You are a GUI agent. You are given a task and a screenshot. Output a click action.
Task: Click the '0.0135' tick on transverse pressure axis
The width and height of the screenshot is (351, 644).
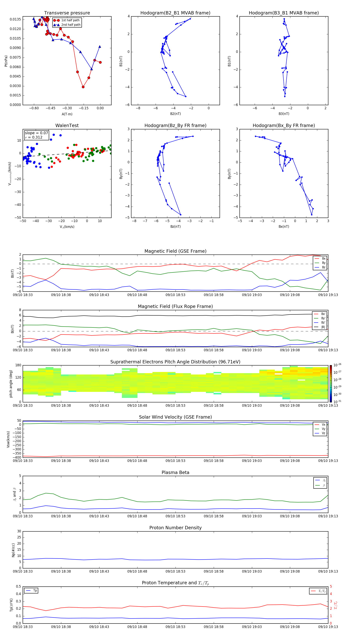[x=15, y=20]
